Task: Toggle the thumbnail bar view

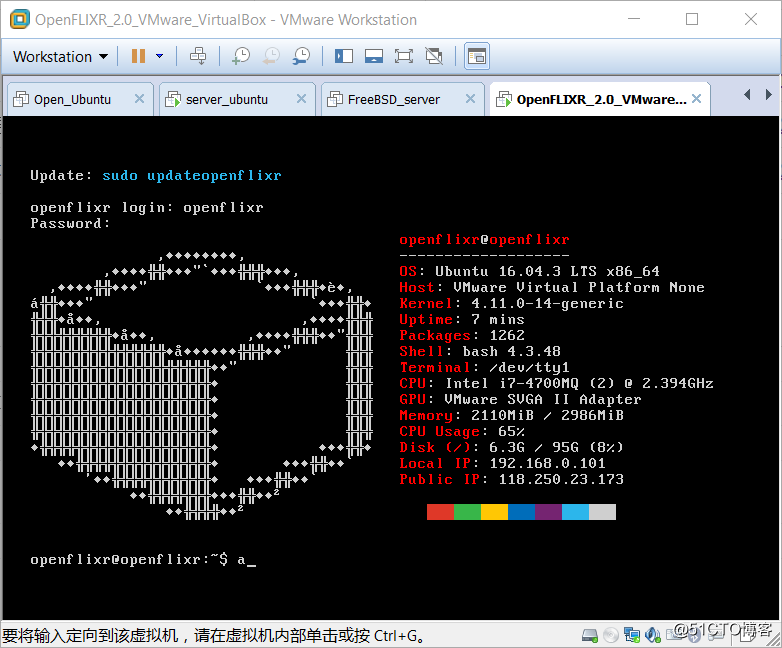Action: (374, 56)
